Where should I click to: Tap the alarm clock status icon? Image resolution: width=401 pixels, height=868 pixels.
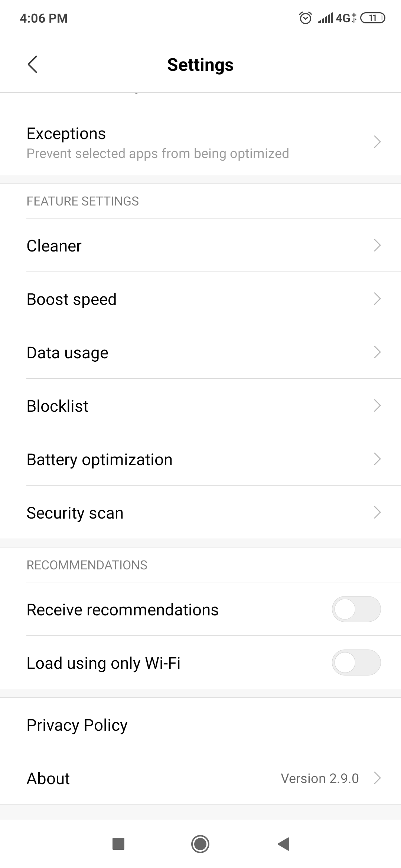tap(305, 18)
